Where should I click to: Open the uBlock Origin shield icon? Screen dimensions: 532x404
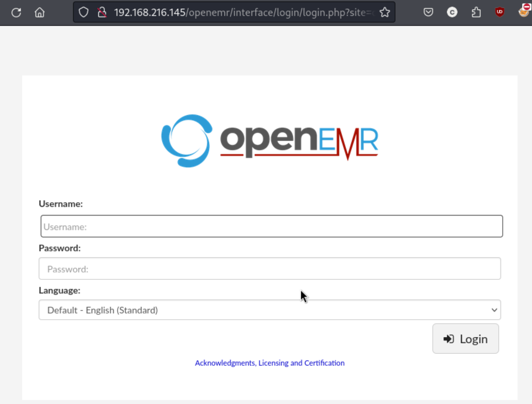click(x=500, y=12)
